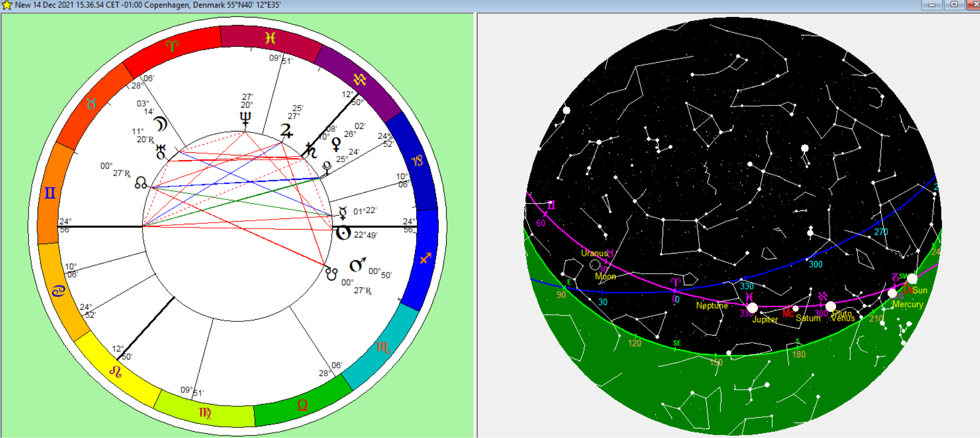
Task: Select the cyan '270' label in sky map
Action: point(881,232)
